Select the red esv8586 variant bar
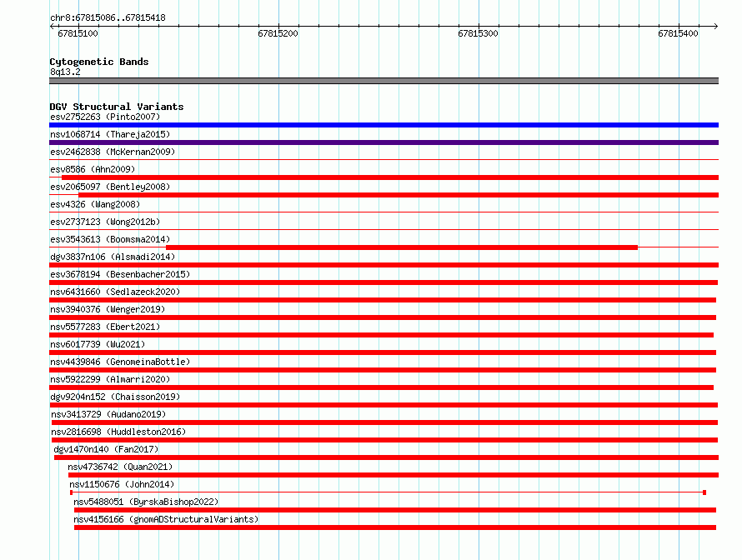This screenshot has height=560, width=742. click(x=390, y=177)
